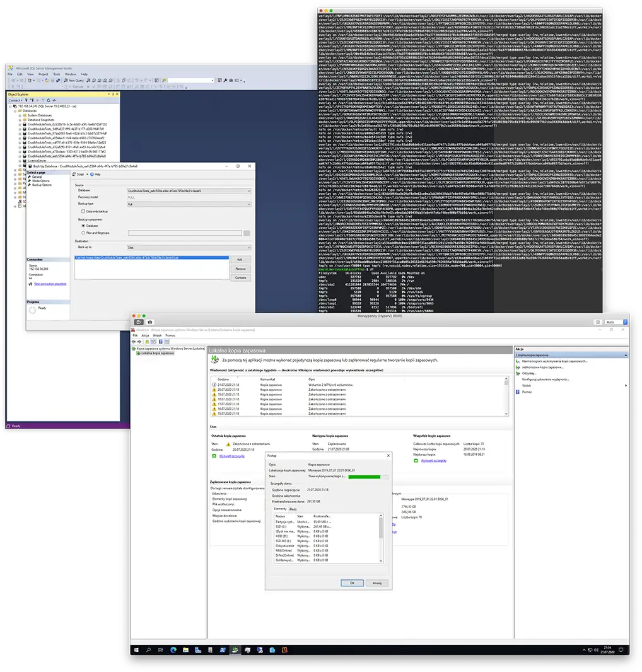Screen dimensions: 642x672
Task: Select the highlighted backup destination path
Action: tap(152, 258)
